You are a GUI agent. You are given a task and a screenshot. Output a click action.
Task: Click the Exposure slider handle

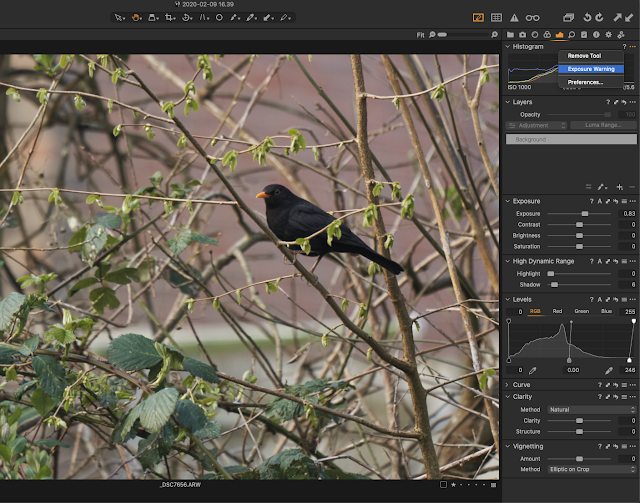pyautogui.click(x=585, y=214)
